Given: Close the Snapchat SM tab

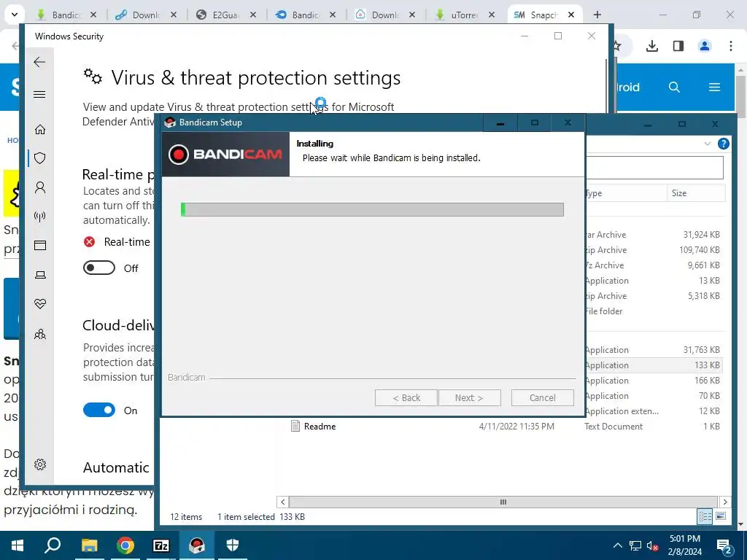Looking at the screenshot, I should (x=570, y=15).
